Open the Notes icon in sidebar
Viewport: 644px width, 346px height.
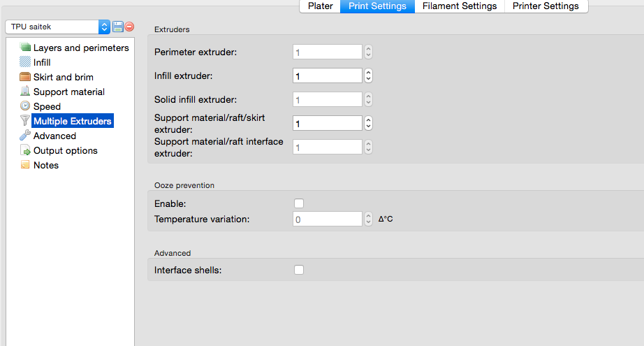pos(26,165)
